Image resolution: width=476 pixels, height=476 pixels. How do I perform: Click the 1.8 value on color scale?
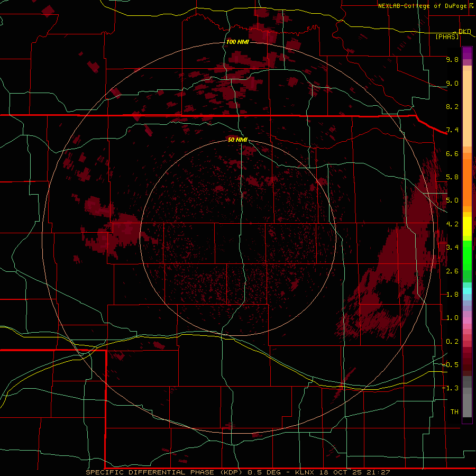[452, 295]
